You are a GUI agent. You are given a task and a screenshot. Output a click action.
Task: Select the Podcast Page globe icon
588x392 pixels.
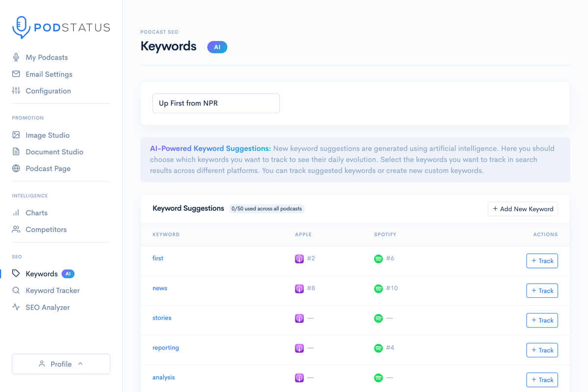16,168
